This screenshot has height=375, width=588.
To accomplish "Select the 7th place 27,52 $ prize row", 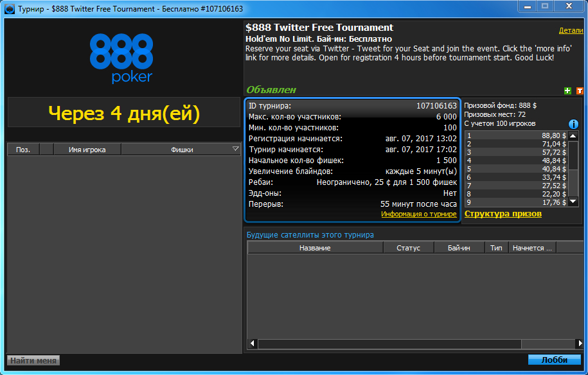I will click(x=517, y=186).
